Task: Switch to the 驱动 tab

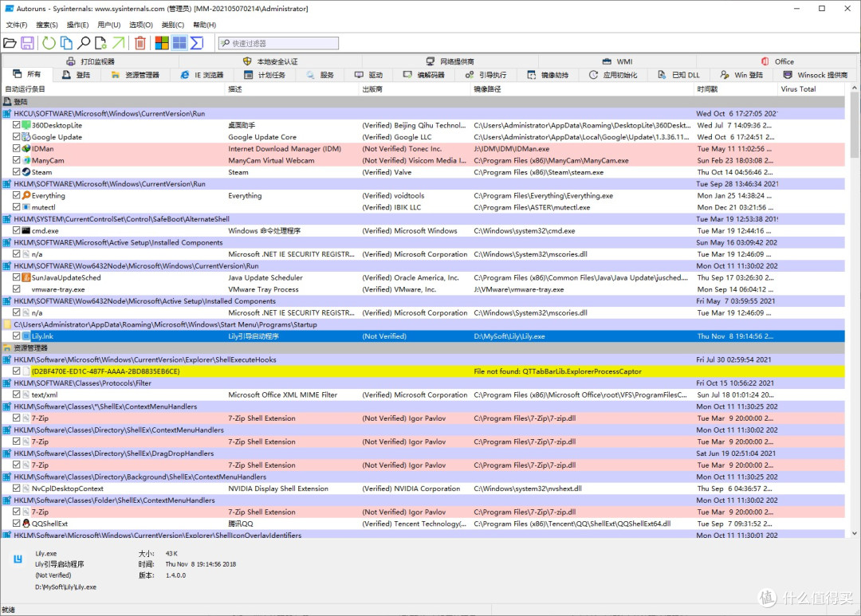Action: point(368,75)
